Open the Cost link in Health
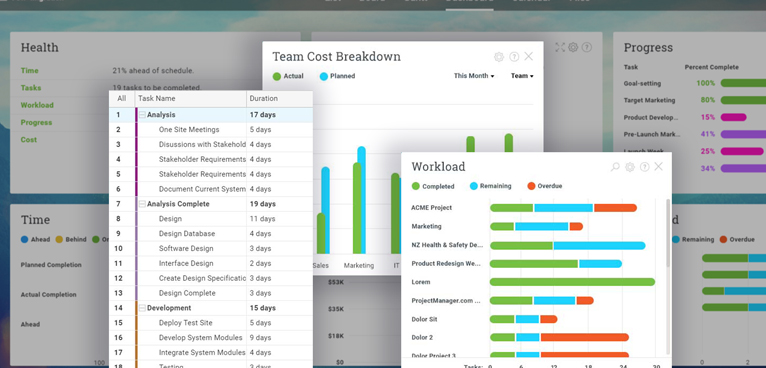The width and height of the screenshot is (766, 368). [28, 140]
